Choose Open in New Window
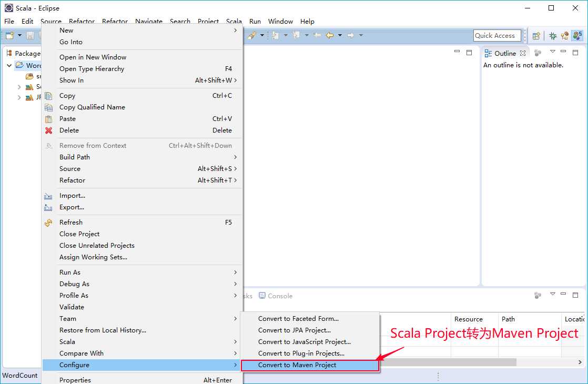 [x=143, y=57]
